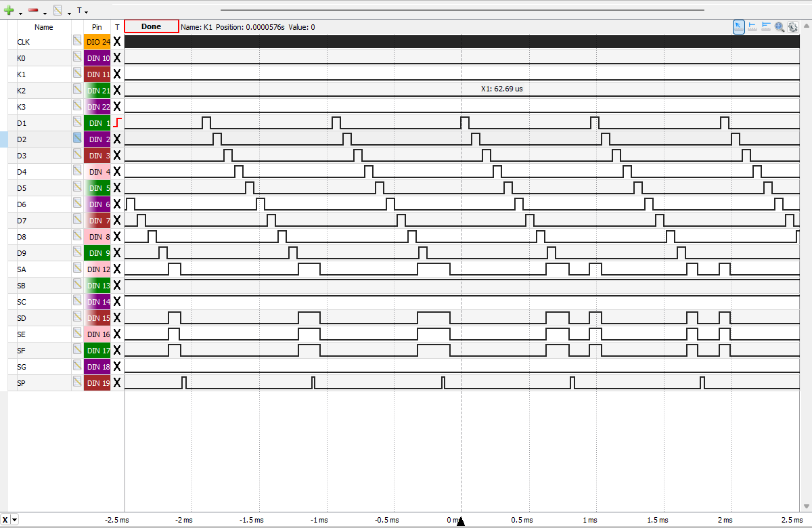The image size is (812, 528).
Task: Toggle the trigger condition X for SP
Action: tap(117, 383)
